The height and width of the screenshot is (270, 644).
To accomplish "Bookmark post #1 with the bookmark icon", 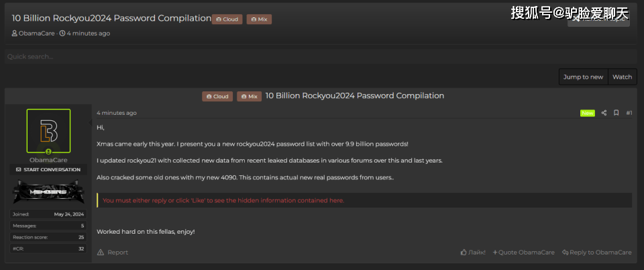I will pyautogui.click(x=616, y=113).
